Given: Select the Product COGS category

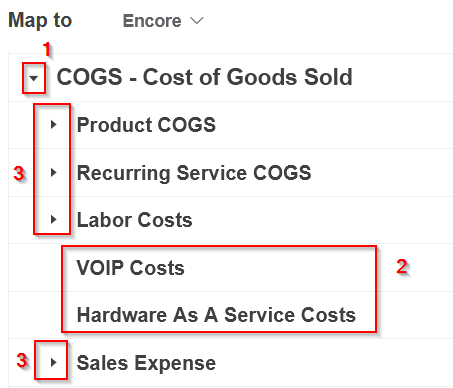Looking at the screenshot, I should 146,125.
